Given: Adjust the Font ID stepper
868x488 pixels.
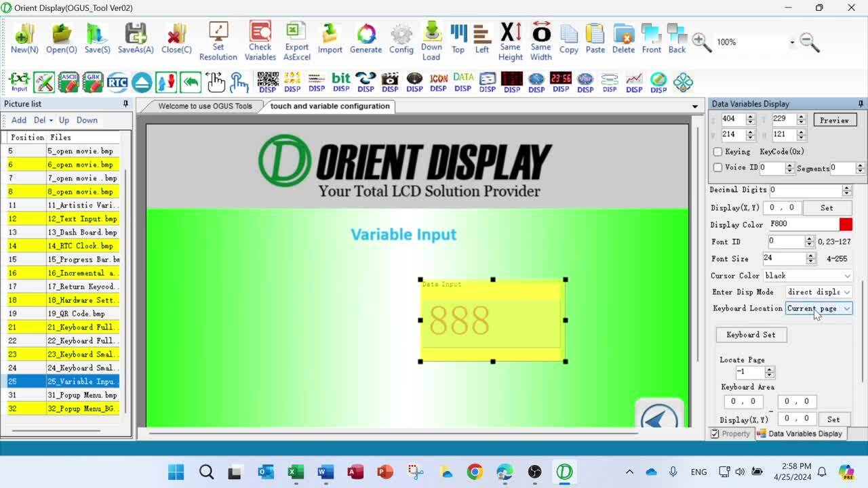Looking at the screenshot, I should (x=809, y=241).
